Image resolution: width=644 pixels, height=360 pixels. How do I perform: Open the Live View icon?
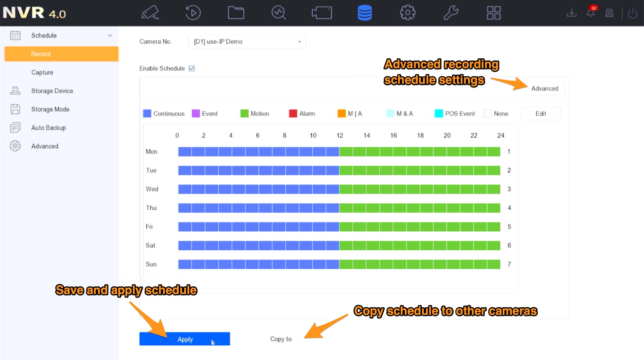tap(150, 13)
